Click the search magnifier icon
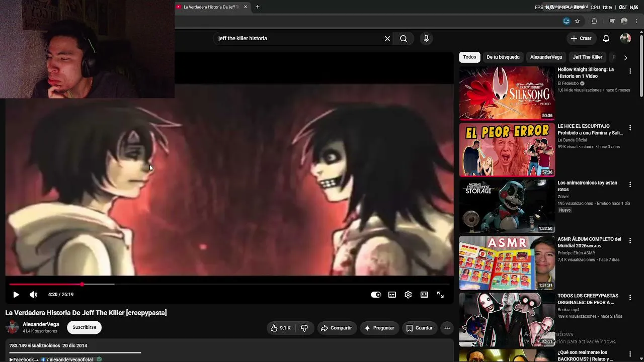This screenshot has height=362, width=644. pos(404,38)
